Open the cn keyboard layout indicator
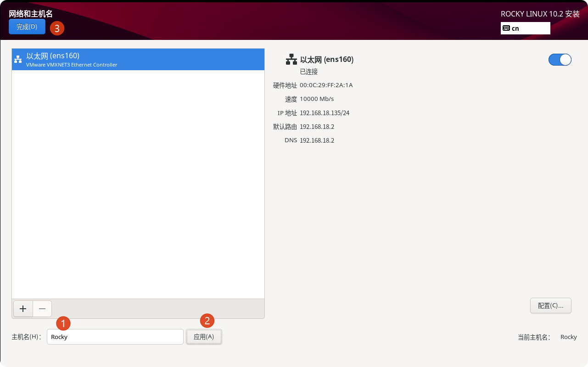This screenshot has height=367, width=588. coord(526,28)
